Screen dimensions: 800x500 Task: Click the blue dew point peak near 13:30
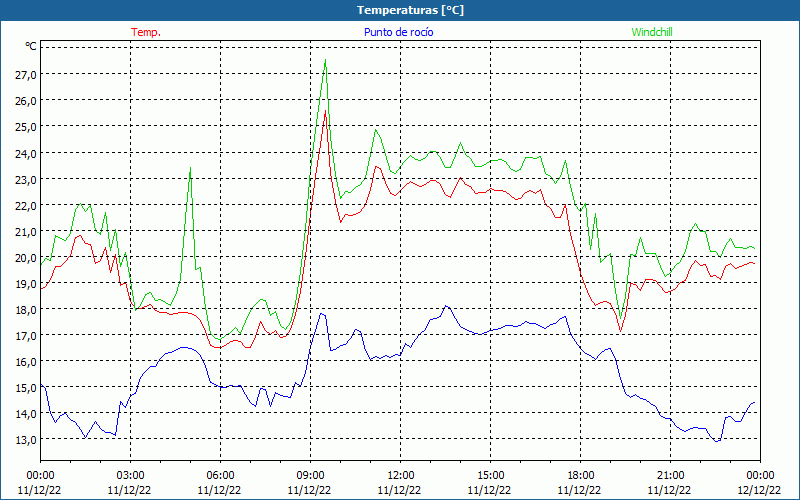(446, 306)
